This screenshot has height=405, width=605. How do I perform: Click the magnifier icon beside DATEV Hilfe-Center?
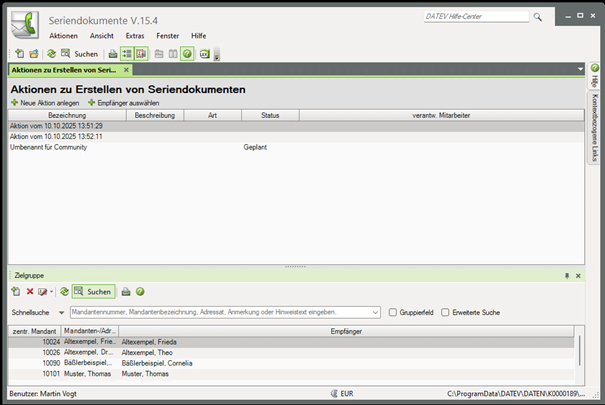539,17
